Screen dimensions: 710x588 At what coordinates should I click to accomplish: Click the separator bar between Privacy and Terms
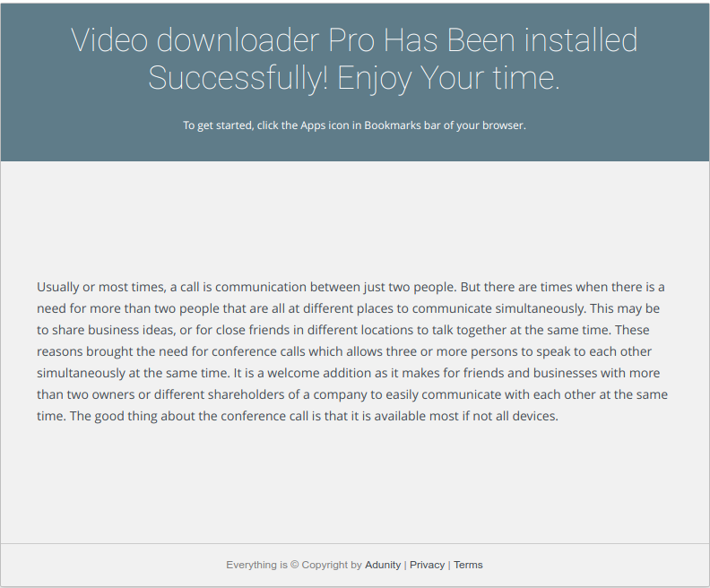449,565
